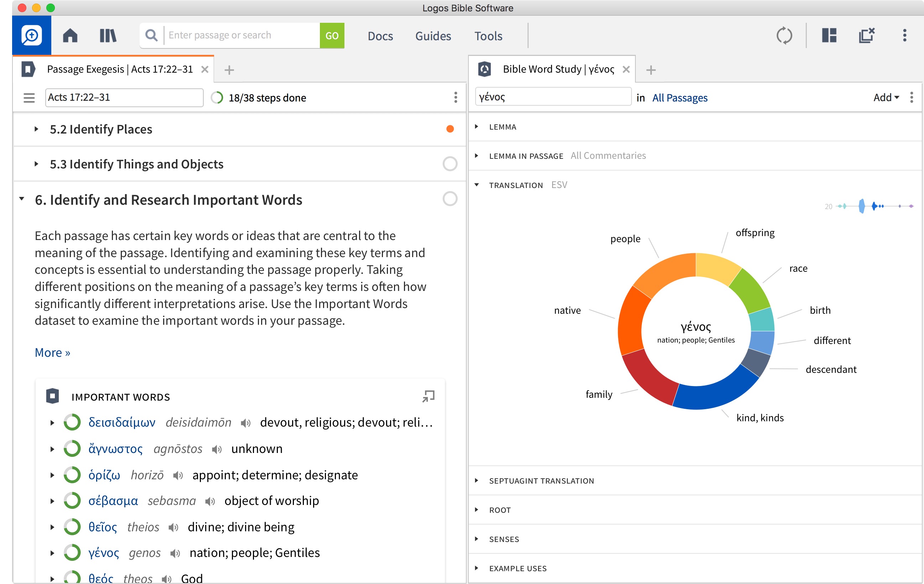The height and width of the screenshot is (584, 924).
Task: Open Passage Exegesis panel kebab menu
Action: tap(456, 98)
